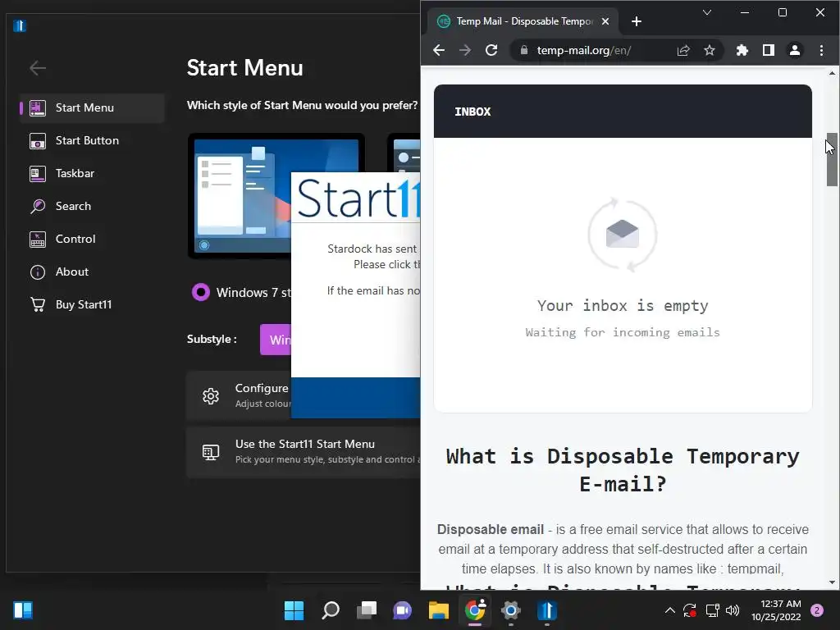Open Search settings in Start11 sidebar
The height and width of the screenshot is (630, 840).
(92, 206)
